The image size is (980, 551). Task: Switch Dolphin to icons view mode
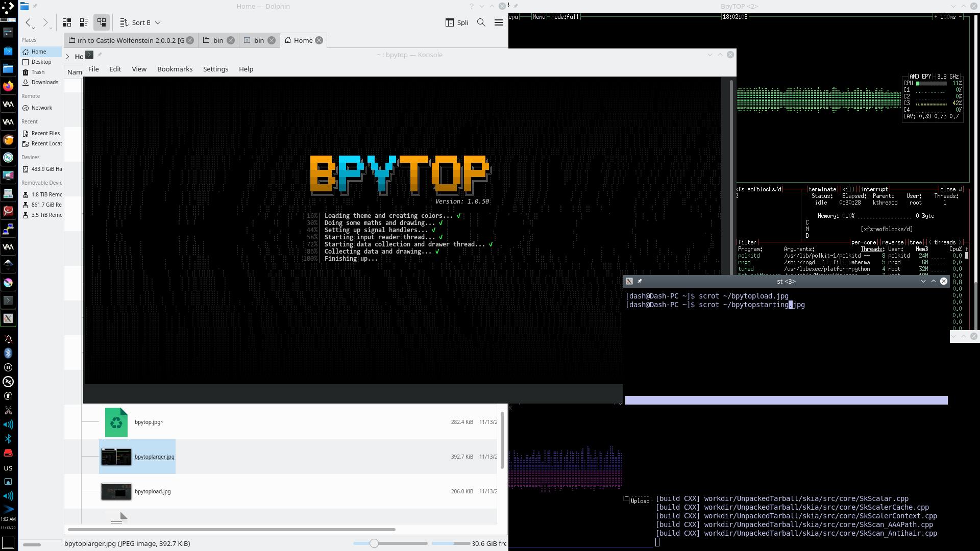point(67,22)
